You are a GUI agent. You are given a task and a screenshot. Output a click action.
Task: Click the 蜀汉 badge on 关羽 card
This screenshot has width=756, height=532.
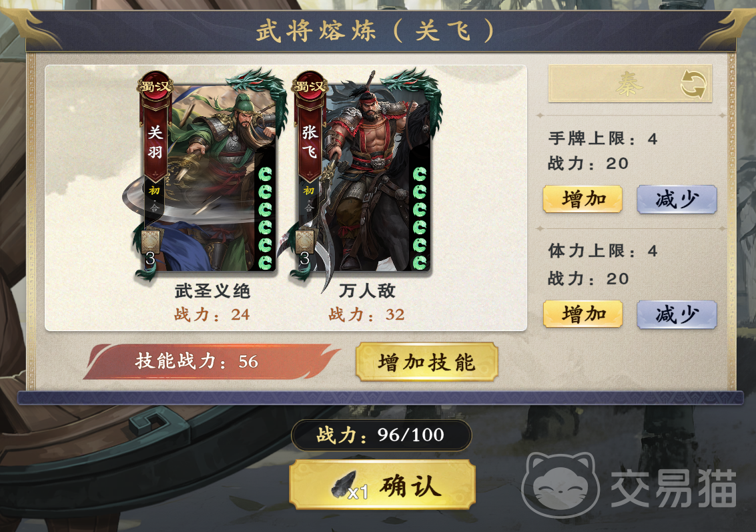point(155,87)
